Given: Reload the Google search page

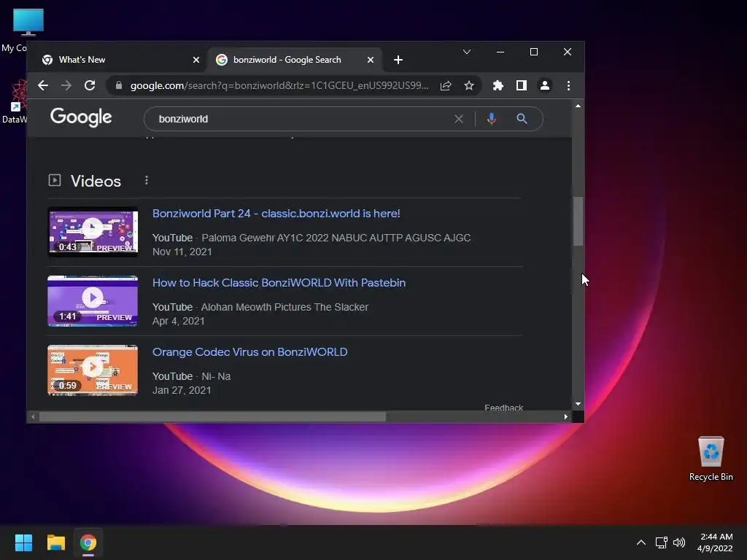Looking at the screenshot, I should coord(90,85).
